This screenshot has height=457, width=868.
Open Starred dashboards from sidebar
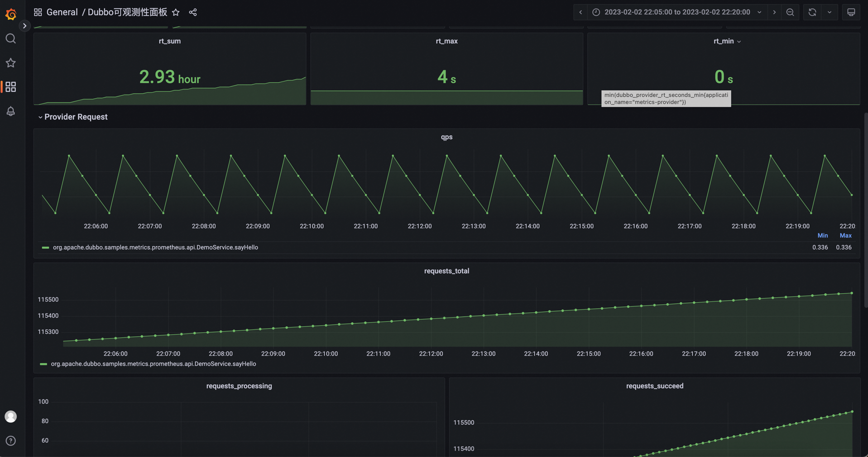click(10, 63)
